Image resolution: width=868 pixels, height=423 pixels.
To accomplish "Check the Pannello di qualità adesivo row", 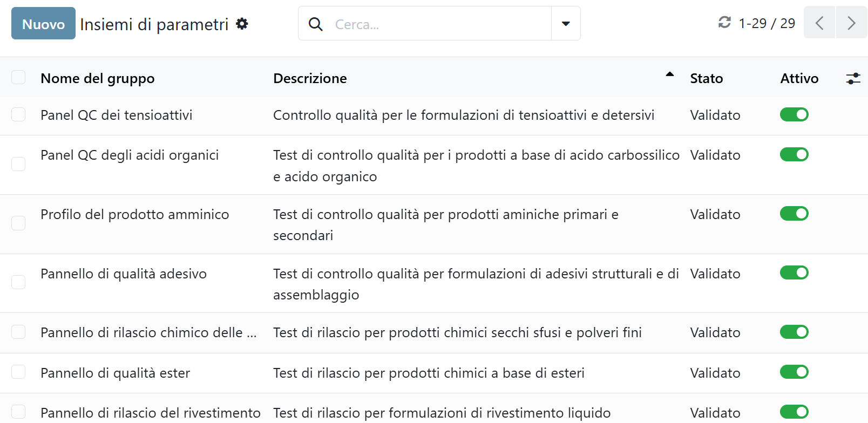I will tap(18, 282).
